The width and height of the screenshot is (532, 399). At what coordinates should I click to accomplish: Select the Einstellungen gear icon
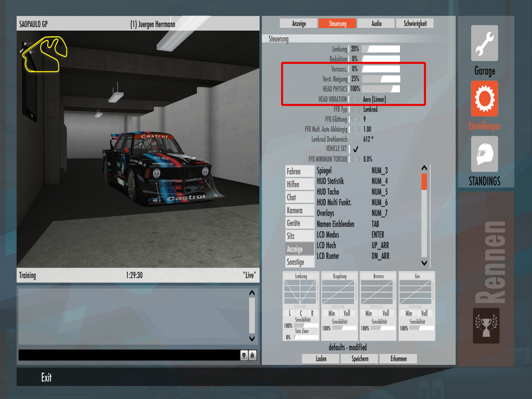click(484, 98)
